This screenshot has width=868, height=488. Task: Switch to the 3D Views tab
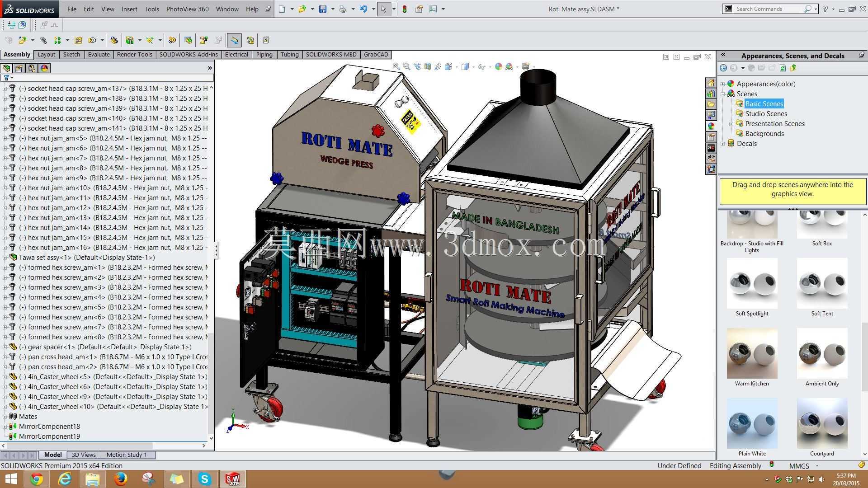[x=84, y=455]
